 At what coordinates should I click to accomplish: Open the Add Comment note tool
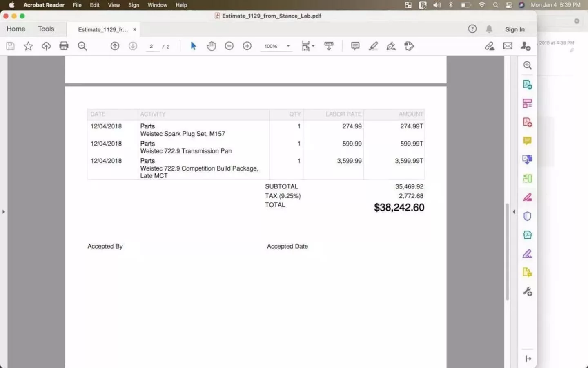(x=355, y=46)
